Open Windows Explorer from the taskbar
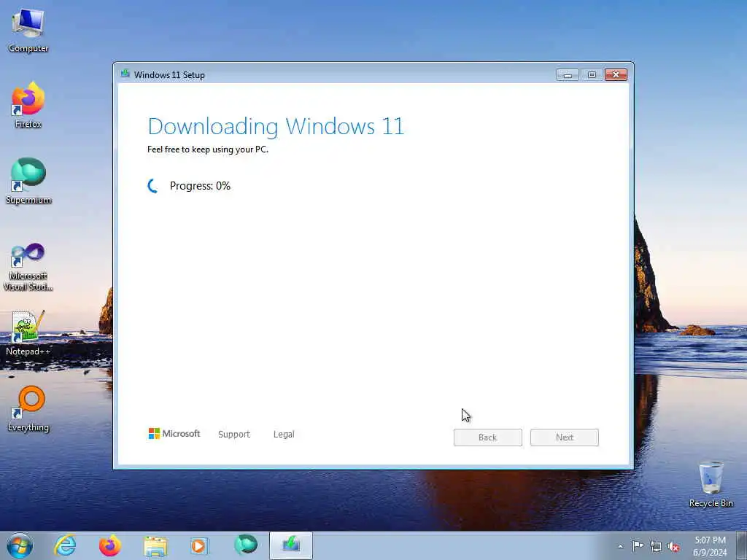Screen dimensions: 747x560 tap(155, 545)
